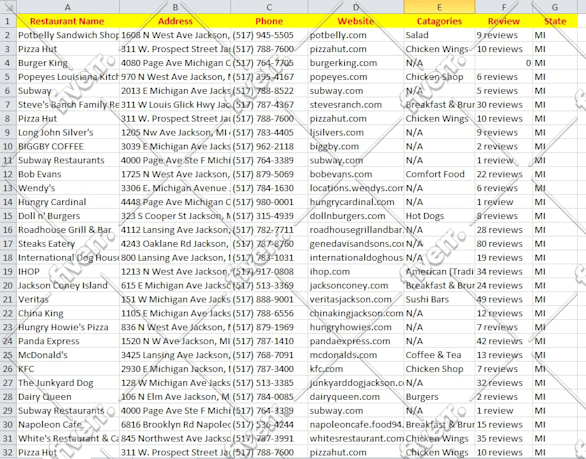
Task: Select the 'KFC' cell
Action: click(68, 369)
